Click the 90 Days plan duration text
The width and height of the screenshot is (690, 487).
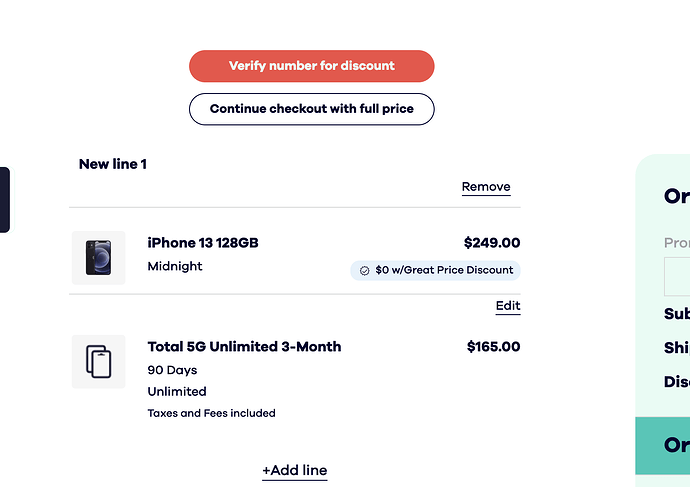(172, 370)
